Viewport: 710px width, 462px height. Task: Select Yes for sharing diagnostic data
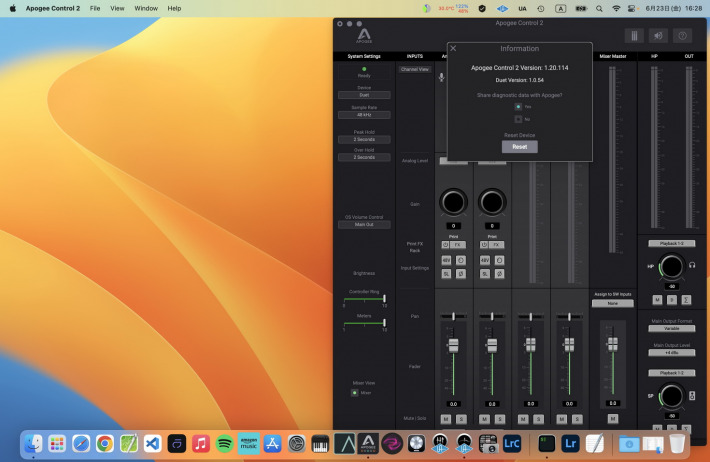click(x=518, y=106)
